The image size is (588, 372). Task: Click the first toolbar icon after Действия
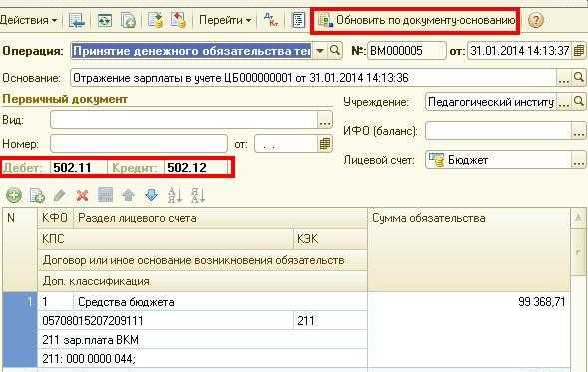(77, 20)
